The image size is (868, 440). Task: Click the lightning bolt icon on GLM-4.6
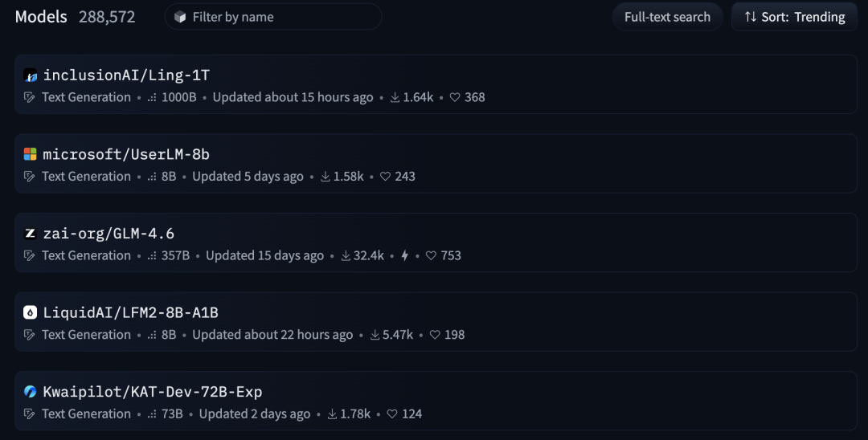pos(405,256)
